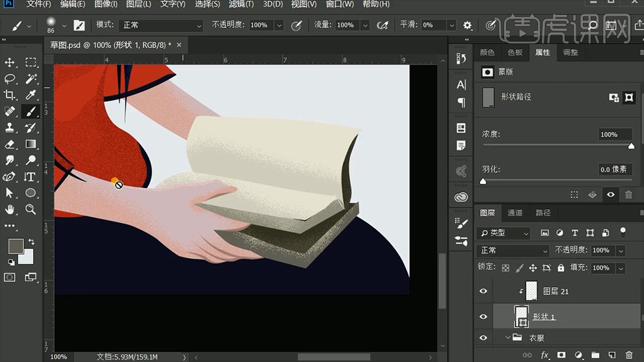This screenshot has height=362, width=644.
Task: Delete layer with Layers panel trash
Action: [x=629, y=355]
